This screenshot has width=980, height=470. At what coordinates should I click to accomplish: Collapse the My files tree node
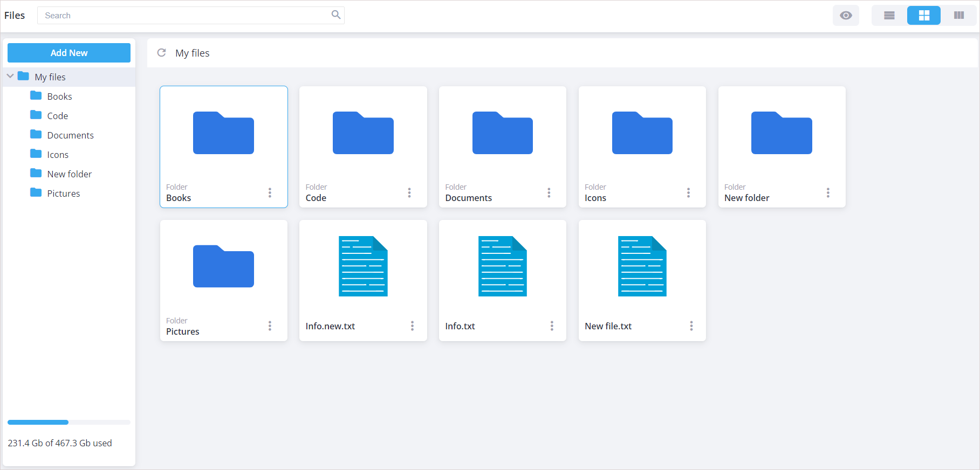[x=10, y=77]
